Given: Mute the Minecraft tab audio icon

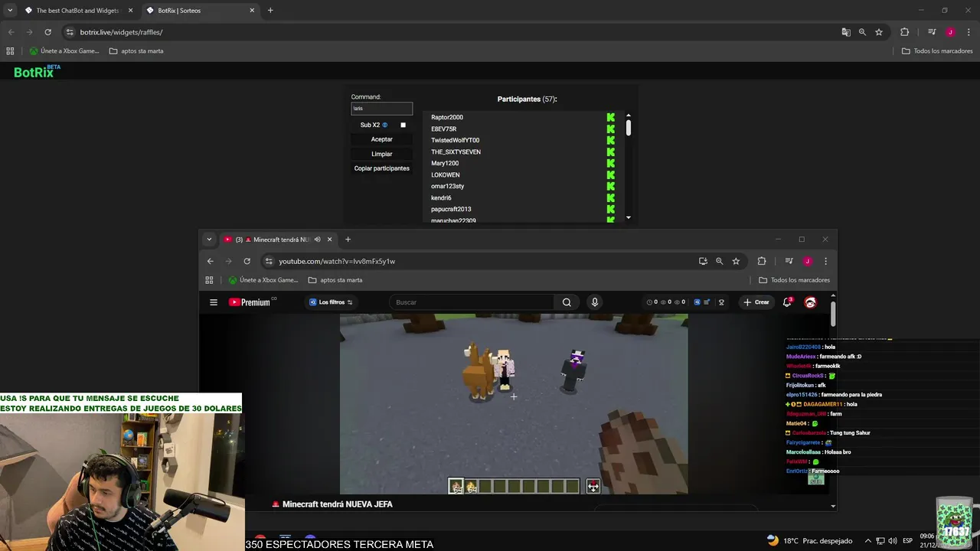Looking at the screenshot, I should pos(318,240).
